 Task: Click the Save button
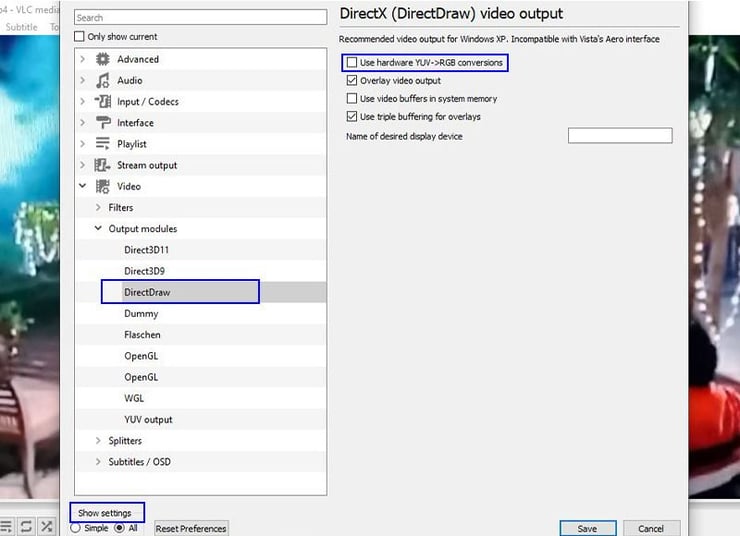tap(587, 528)
